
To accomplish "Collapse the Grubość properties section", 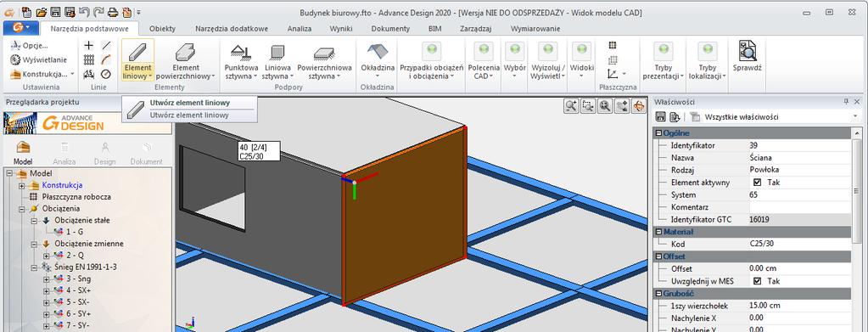I will click(658, 294).
